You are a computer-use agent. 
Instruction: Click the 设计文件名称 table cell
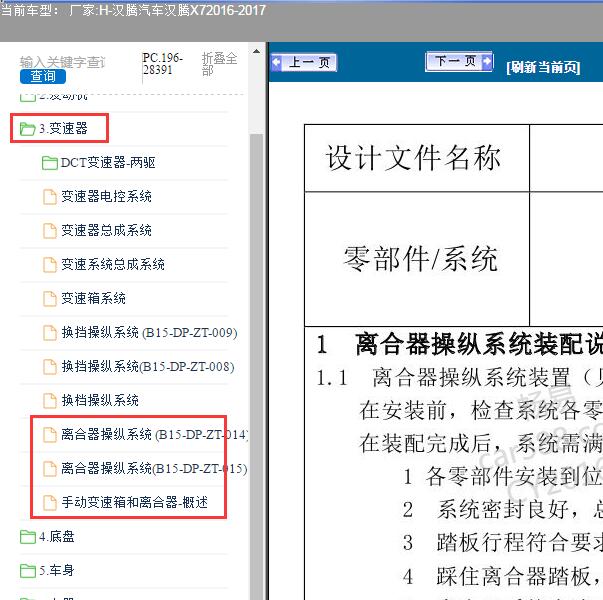(x=417, y=158)
